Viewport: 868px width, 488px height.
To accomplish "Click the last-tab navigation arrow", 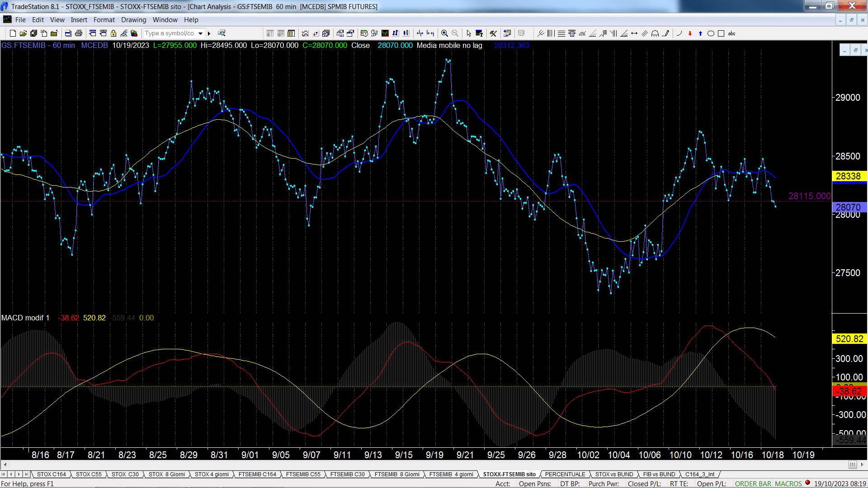I will (x=26, y=474).
